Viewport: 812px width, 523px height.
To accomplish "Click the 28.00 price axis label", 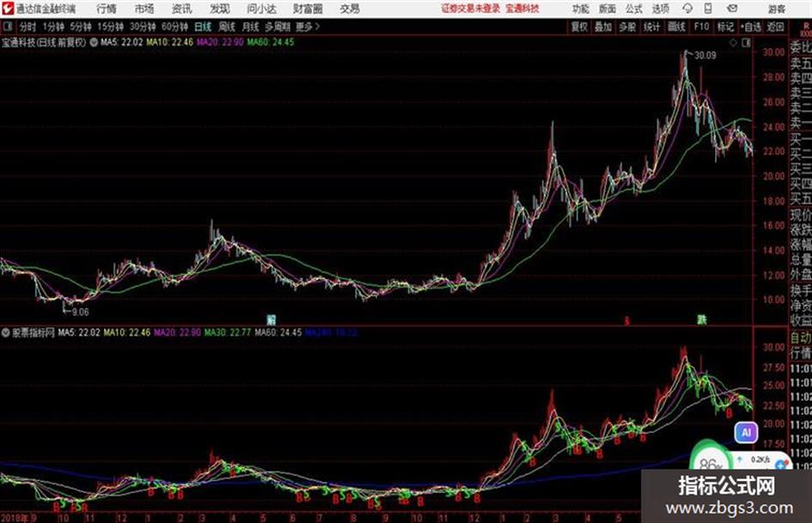I will (773, 77).
